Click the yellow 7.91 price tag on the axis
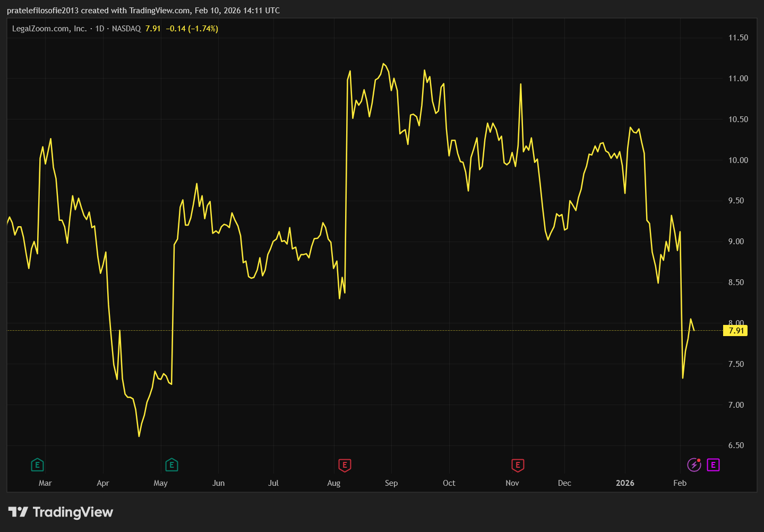 click(736, 330)
